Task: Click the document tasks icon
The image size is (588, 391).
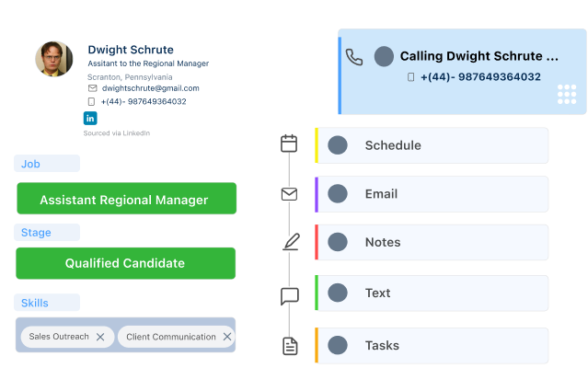Action: pyautogui.click(x=289, y=346)
